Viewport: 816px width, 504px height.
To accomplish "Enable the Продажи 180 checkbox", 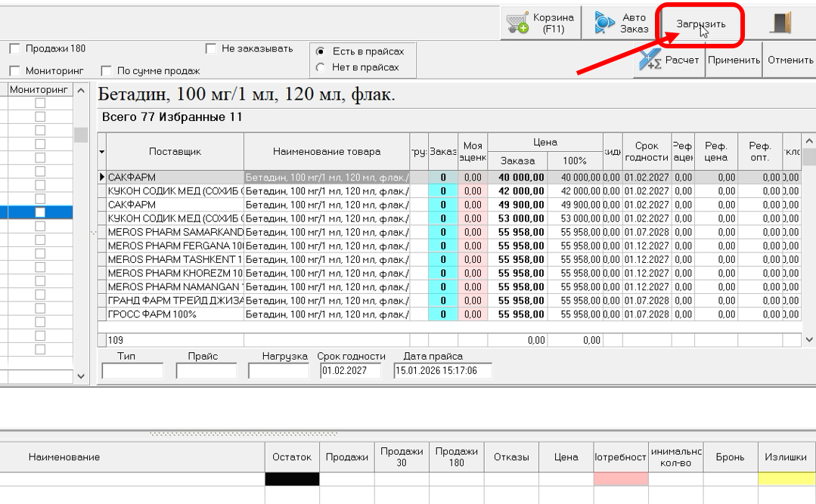I will point(14,49).
